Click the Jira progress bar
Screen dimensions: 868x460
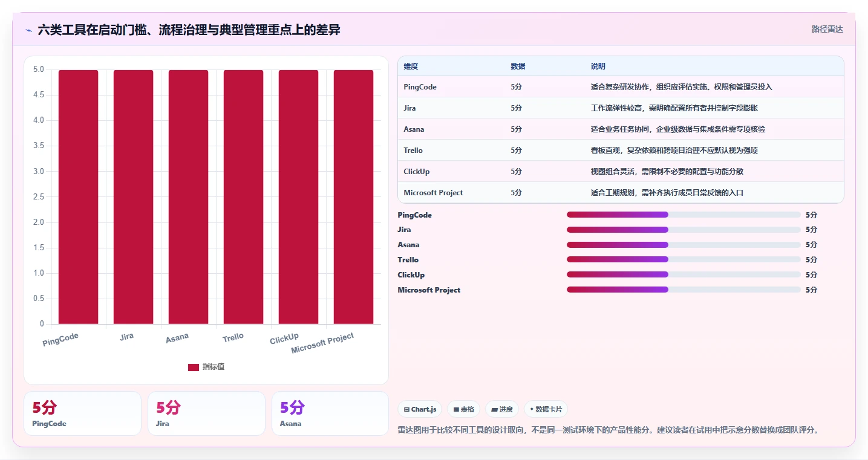(684, 230)
